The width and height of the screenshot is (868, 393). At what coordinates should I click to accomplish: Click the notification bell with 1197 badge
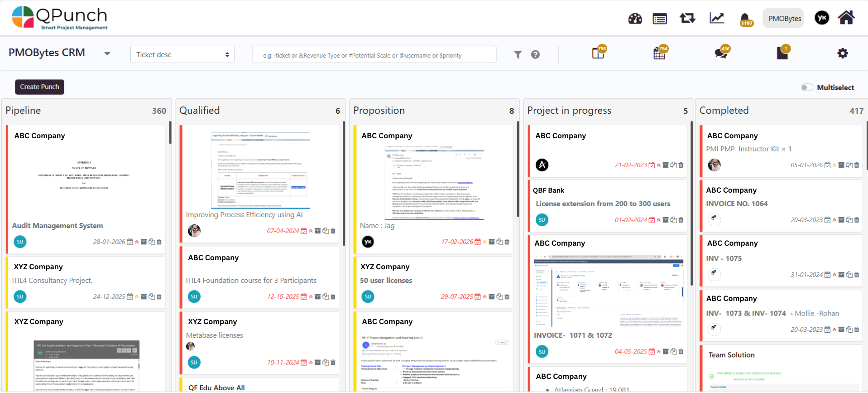(x=745, y=19)
